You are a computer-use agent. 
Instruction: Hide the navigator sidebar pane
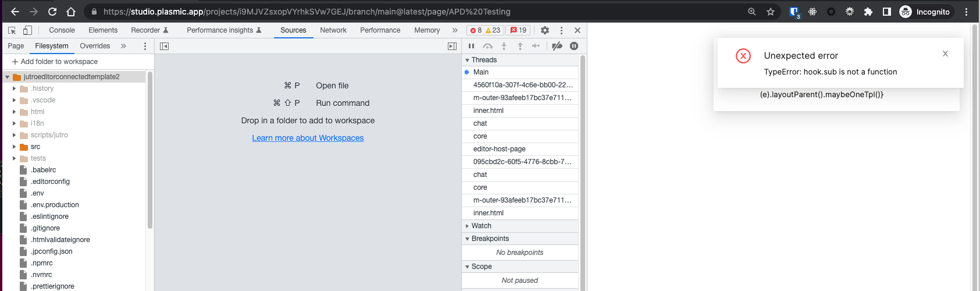pyautogui.click(x=165, y=46)
